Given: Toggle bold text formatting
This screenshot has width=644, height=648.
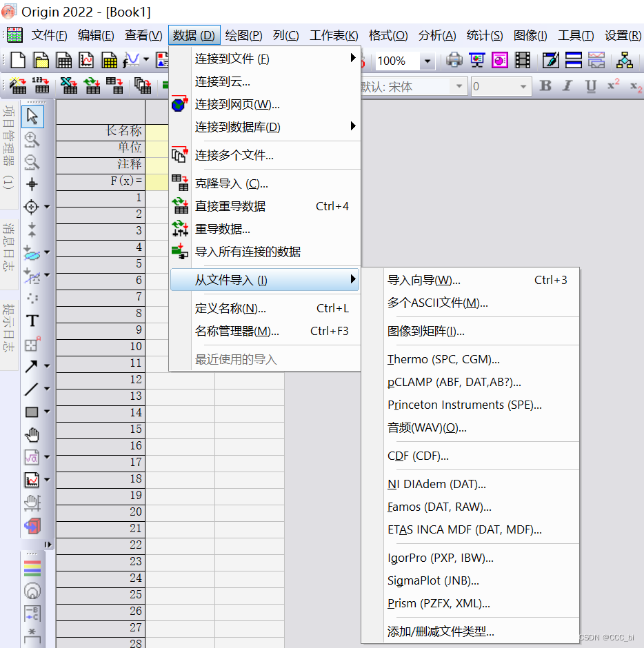Looking at the screenshot, I should 545,86.
